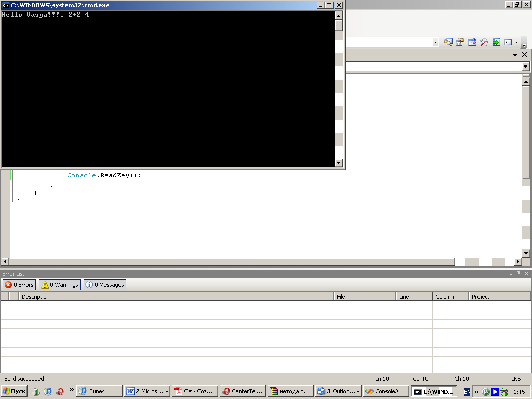Click scroll down arrow in cmd window
The height and width of the screenshot is (399, 532).
338,163
